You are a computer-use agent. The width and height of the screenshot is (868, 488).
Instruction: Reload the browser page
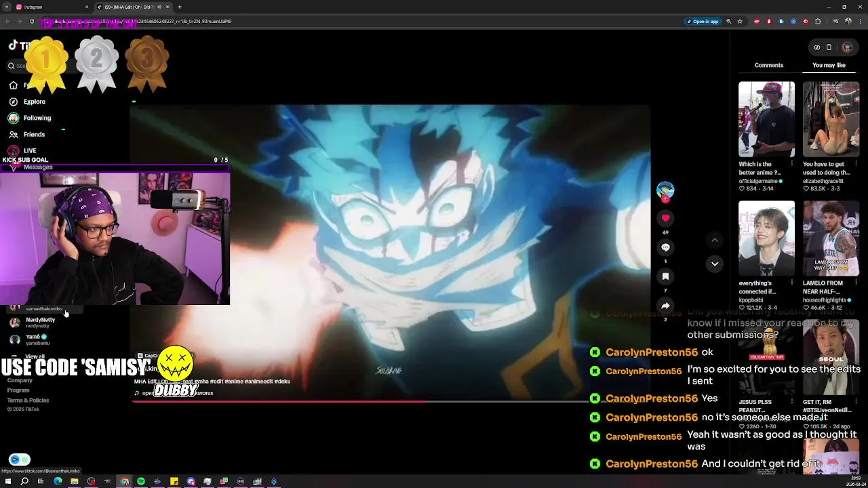tap(31, 21)
